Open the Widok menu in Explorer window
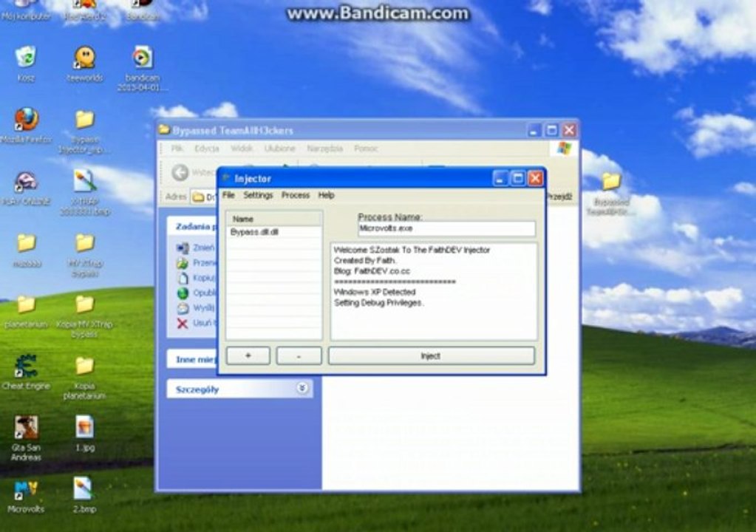 242,149
